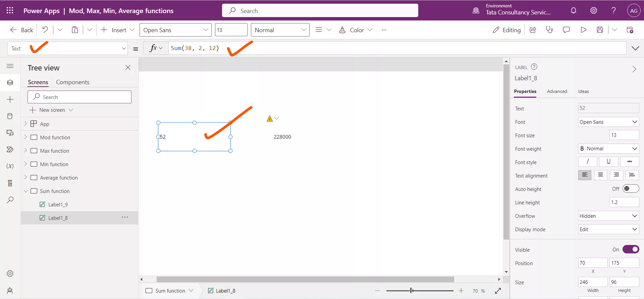
Task: Open the Power Apps app launcher waffle
Action: (x=10, y=10)
